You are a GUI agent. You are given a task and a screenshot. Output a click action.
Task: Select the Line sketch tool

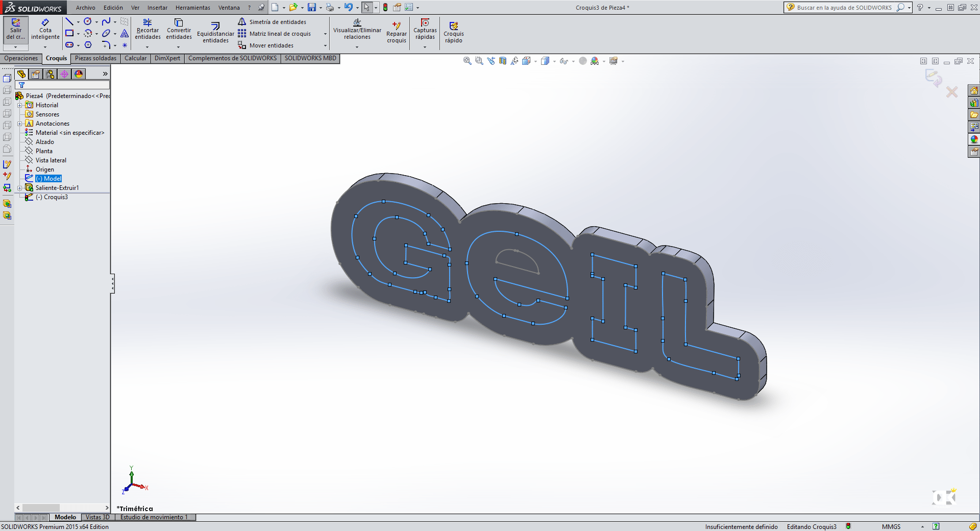click(x=69, y=21)
